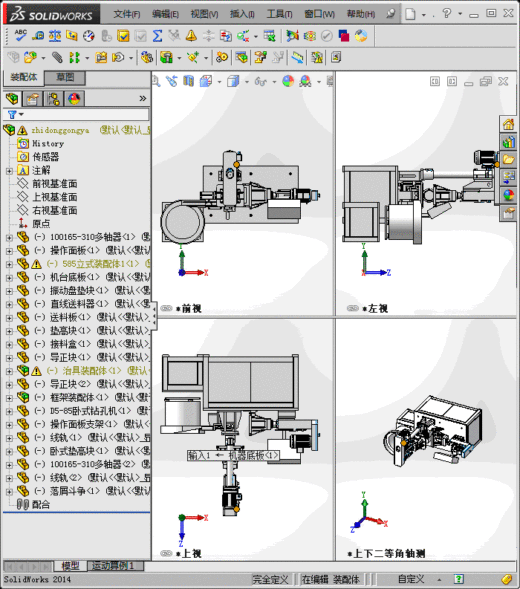
Task: Select the Move Component icon
Action: (118, 57)
